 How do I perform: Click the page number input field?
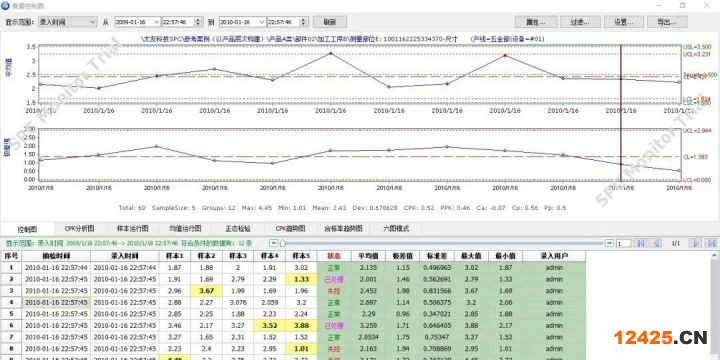(624, 243)
